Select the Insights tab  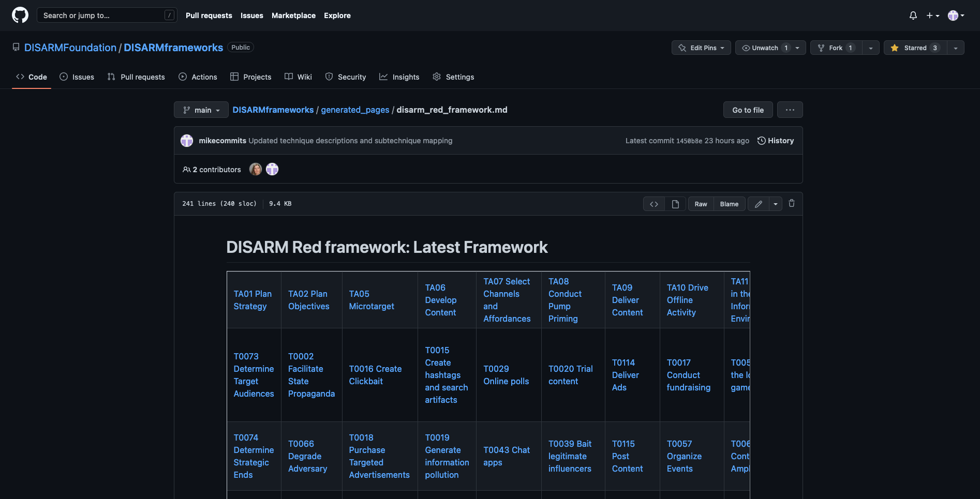[399, 77]
